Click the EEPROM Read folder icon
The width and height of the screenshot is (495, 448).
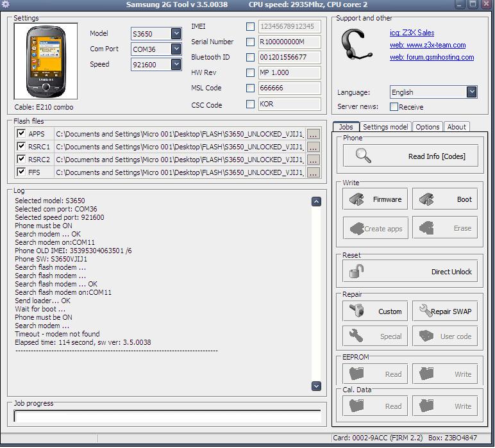[x=357, y=374]
